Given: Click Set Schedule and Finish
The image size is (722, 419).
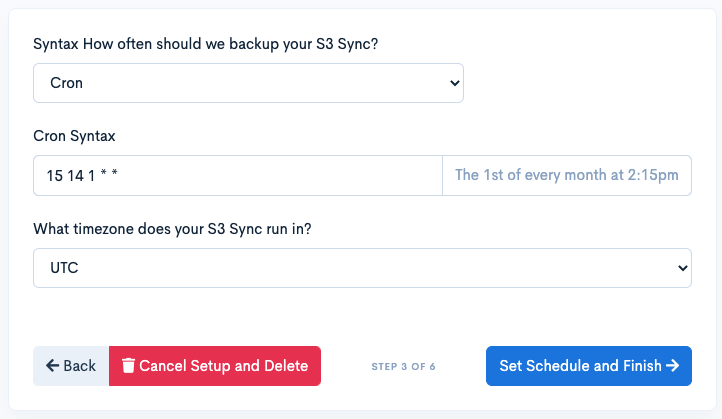Looking at the screenshot, I should pos(589,366).
